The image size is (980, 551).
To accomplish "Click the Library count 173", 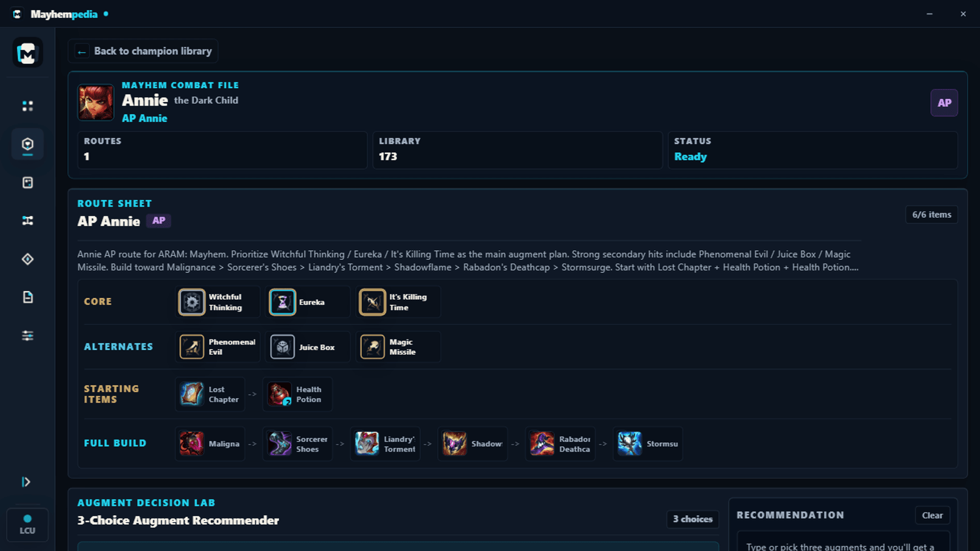I will click(x=388, y=157).
